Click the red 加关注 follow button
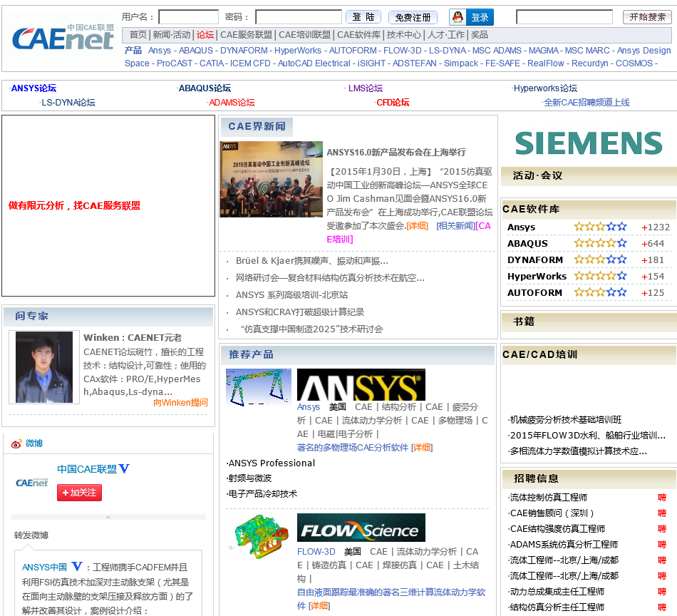This screenshot has height=616, width=677. pos(79,493)
